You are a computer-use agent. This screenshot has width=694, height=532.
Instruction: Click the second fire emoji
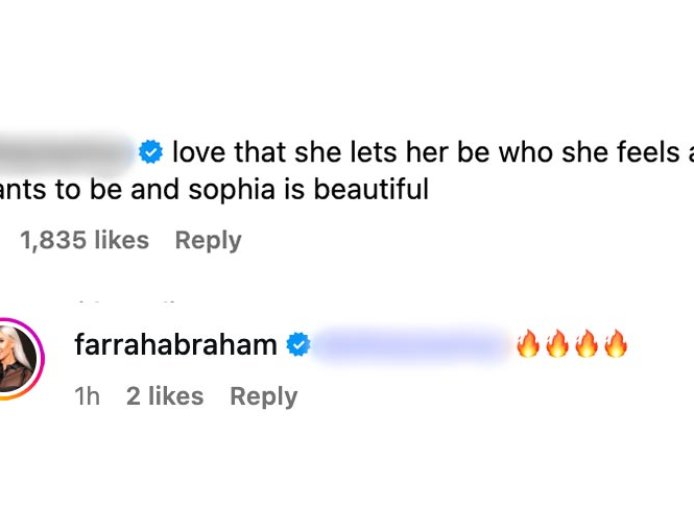(x=557, y=345)
